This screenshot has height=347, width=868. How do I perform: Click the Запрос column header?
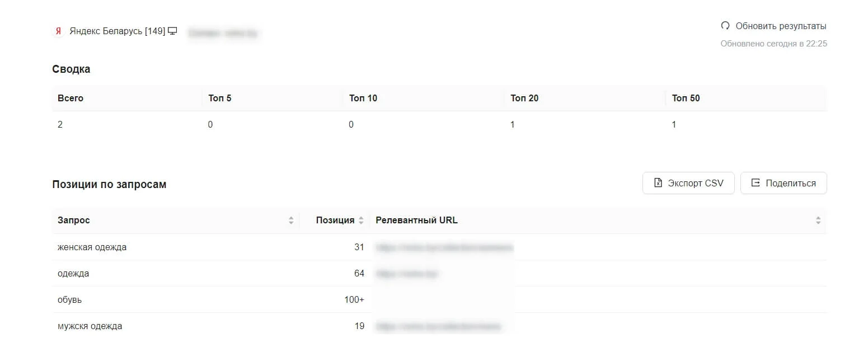point(74,221)
